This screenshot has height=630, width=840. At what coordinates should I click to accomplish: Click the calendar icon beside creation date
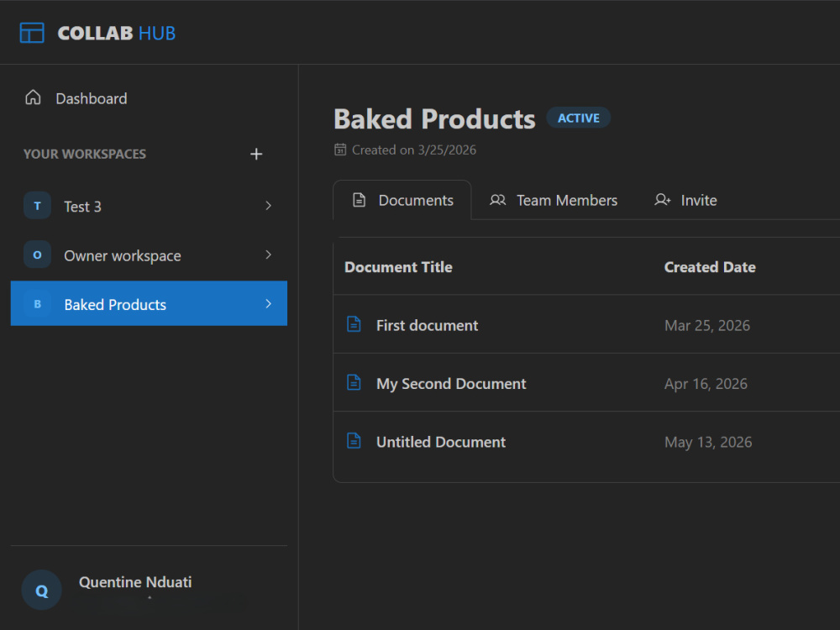(340, 150)
